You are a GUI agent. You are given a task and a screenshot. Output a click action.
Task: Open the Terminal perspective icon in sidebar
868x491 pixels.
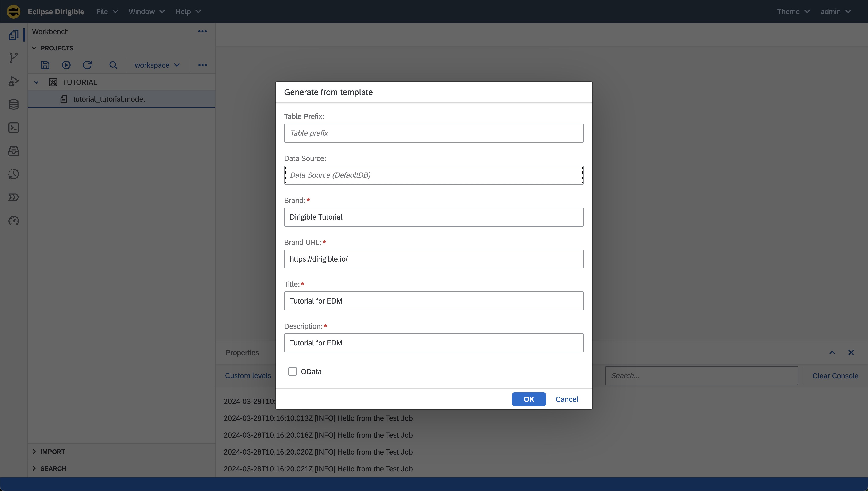[14, 128]
